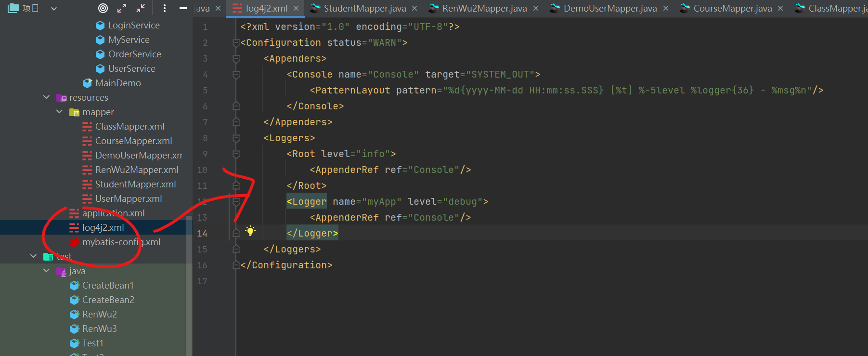Close the DemoUserMapper.java tab
Screen dimensions: 868x356
[x=666, y=8]
